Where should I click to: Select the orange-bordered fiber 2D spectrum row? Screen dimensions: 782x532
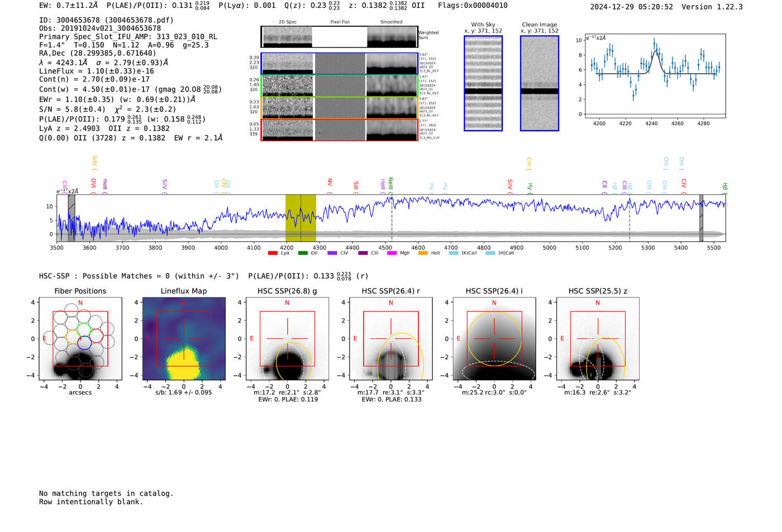click(x=340, y=108)
